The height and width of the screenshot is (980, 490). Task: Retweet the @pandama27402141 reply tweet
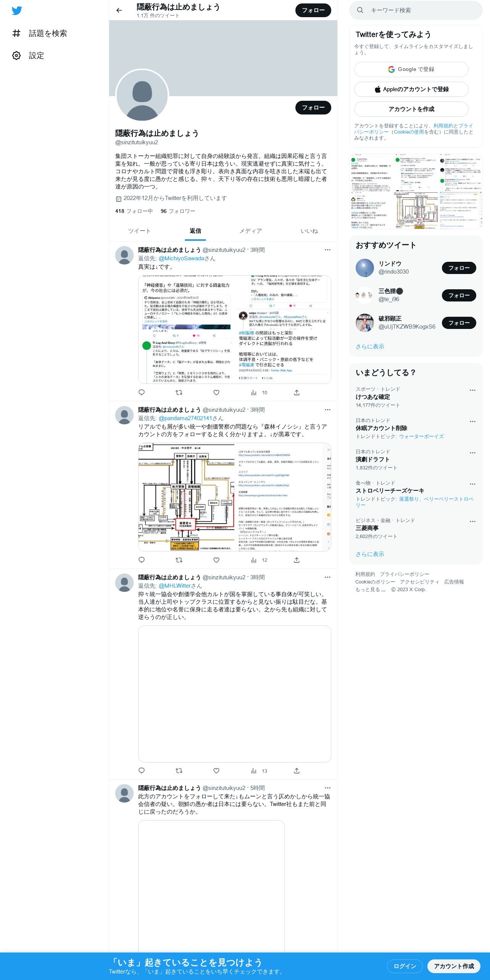(x=179, y=560)
